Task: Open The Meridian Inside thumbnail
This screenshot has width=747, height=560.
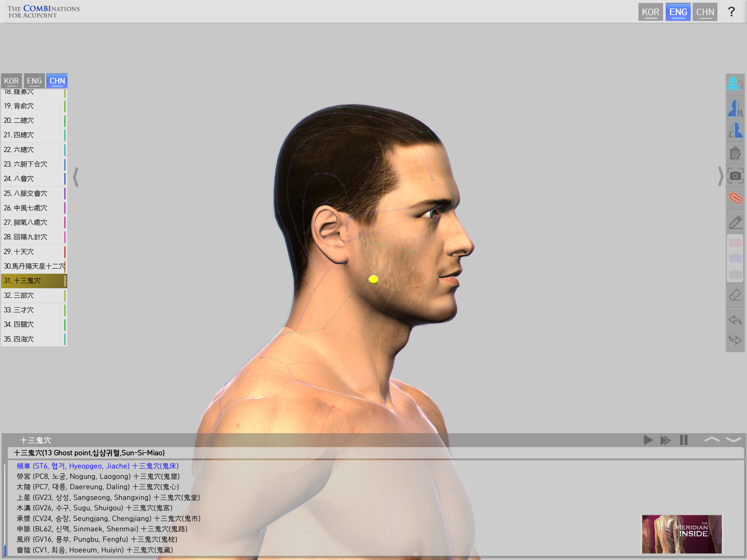Action: click(681, 534)
